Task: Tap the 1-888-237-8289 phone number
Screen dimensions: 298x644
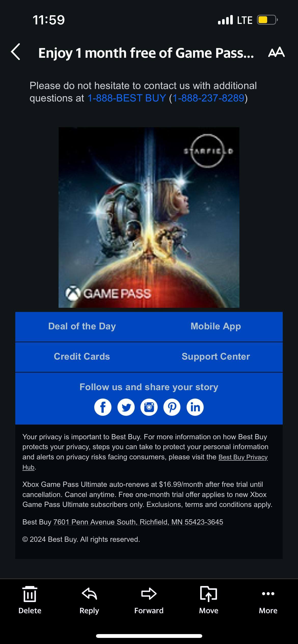Action: click(x=208, y=98)
